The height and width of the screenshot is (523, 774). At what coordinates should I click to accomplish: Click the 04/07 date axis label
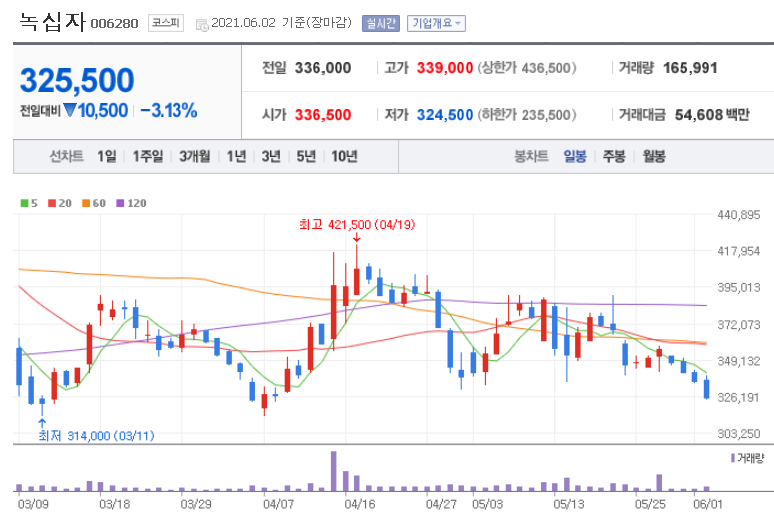278,504
